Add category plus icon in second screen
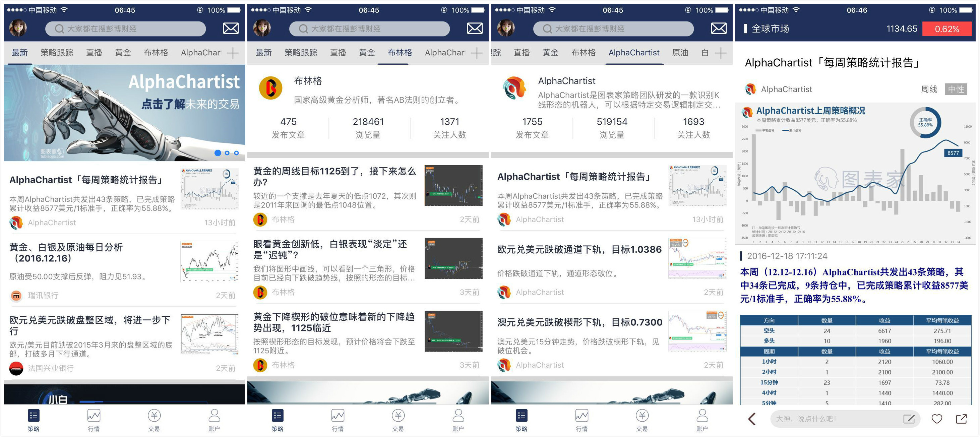The height and width of the screenshot is (437, 980). pos(477,53)
